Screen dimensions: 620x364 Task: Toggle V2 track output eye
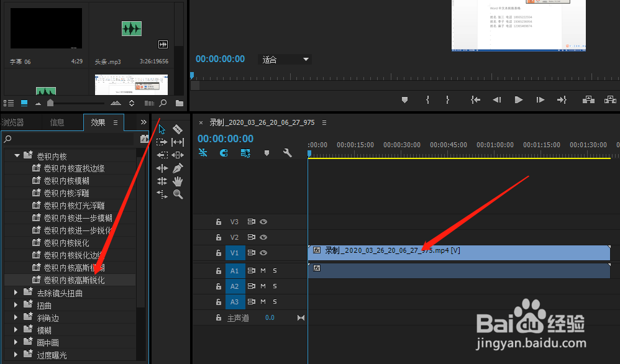[x=263, y=237]
